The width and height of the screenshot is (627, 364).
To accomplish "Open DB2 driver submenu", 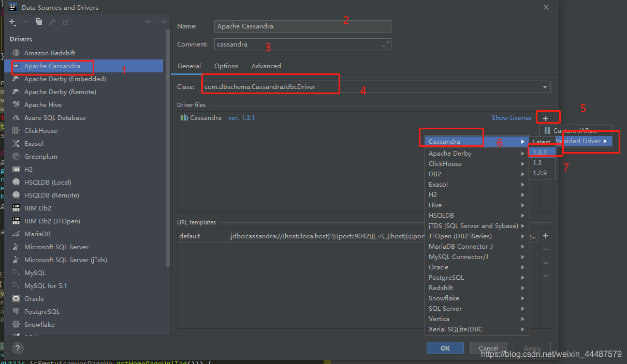I will pyautogui.click(x=476, y=174).
